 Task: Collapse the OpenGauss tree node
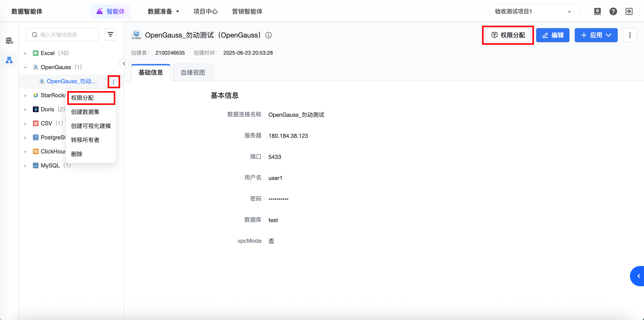click(25, 67)
